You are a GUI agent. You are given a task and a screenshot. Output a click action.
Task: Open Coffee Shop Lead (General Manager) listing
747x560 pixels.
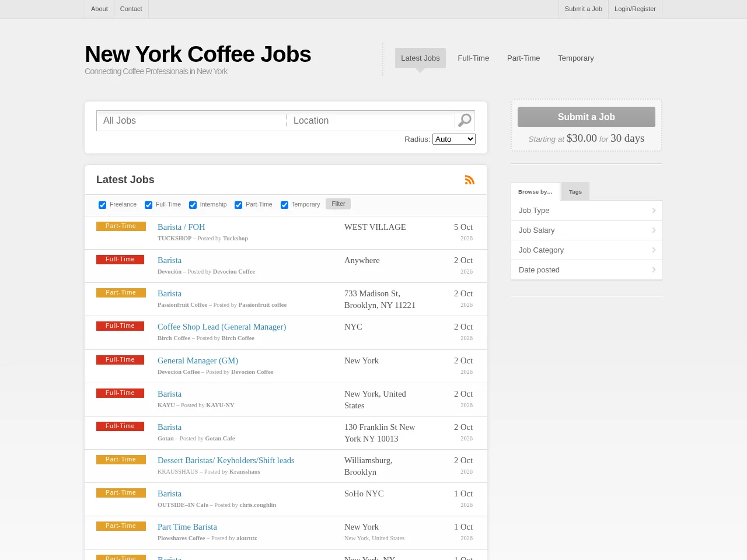point(222,327)
